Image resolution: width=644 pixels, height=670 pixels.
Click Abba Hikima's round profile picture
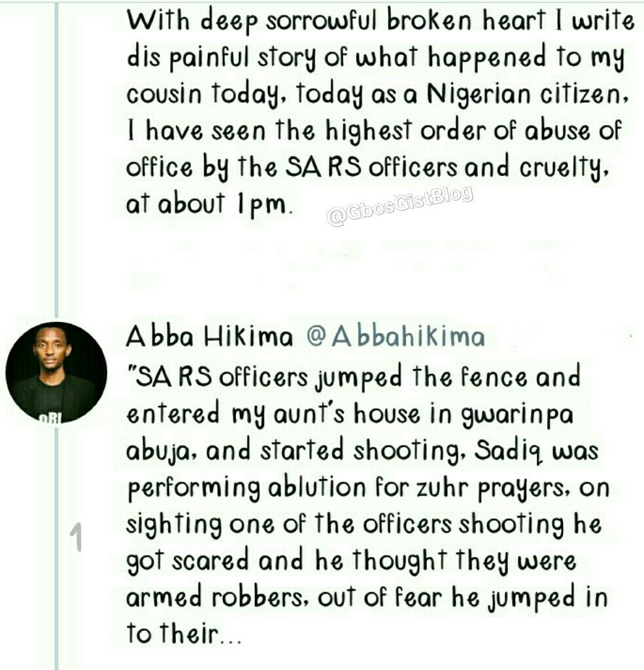coord(56,372)
